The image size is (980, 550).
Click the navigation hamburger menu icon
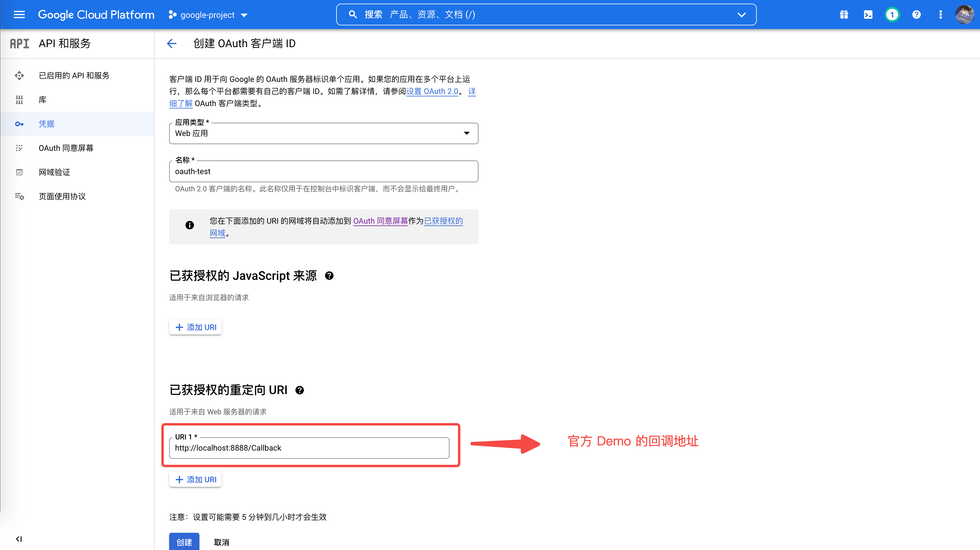tap(19, 15)
